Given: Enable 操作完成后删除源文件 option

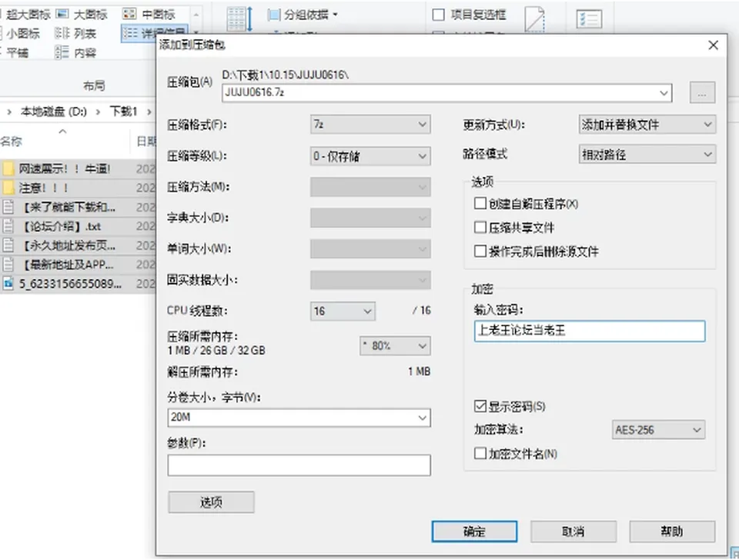Looking at the screenshot, I should [x=480, y=251].
